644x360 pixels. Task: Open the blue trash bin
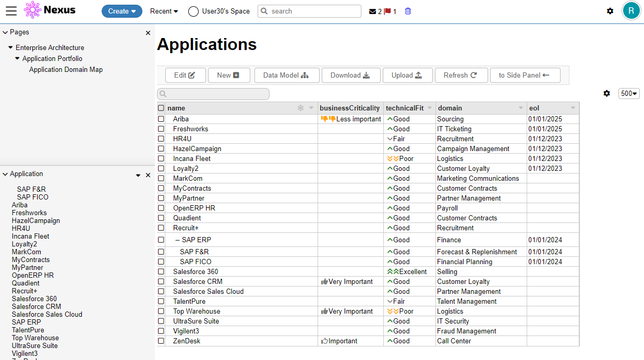point(408,11)
